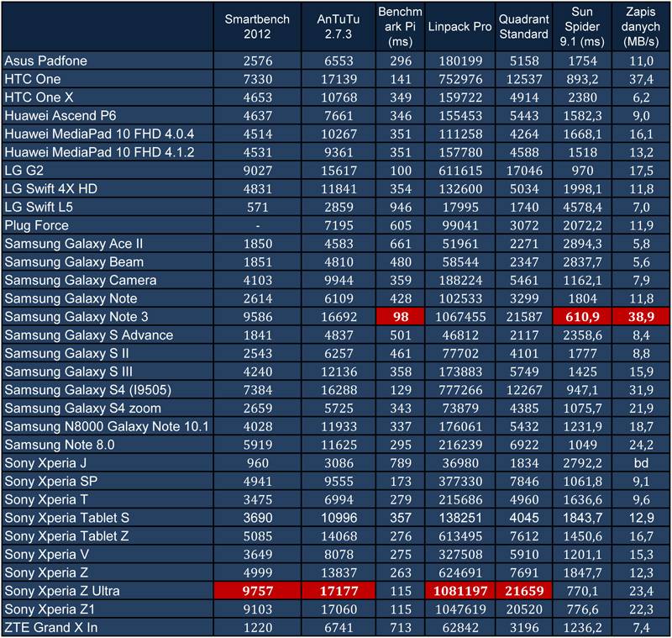The width and height of the screenshot is (672, 638).
Task: Click the Benchmark Pi (ms) column header
Action: coord(401,27)
